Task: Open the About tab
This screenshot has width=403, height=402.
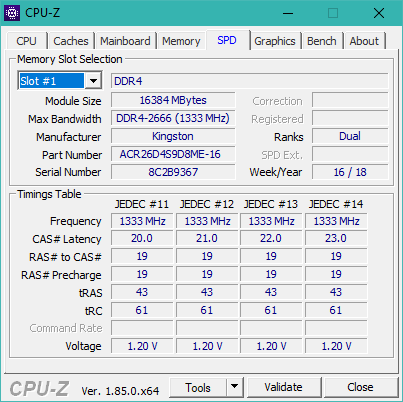Action: [364, 41]
